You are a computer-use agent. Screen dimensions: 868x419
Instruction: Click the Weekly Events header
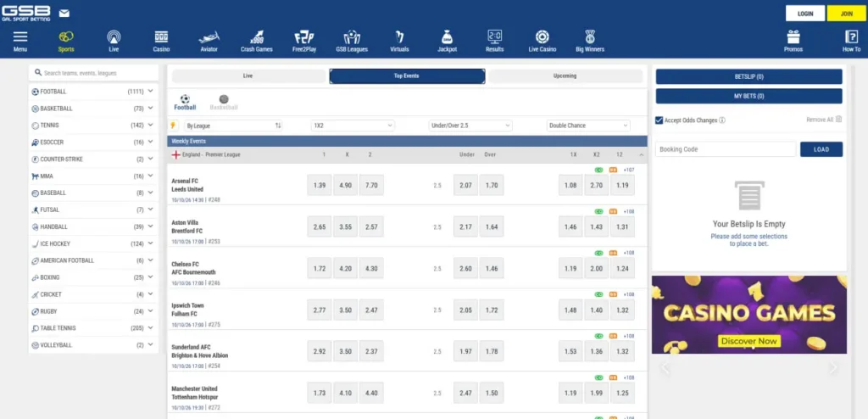tap(407, 142)
